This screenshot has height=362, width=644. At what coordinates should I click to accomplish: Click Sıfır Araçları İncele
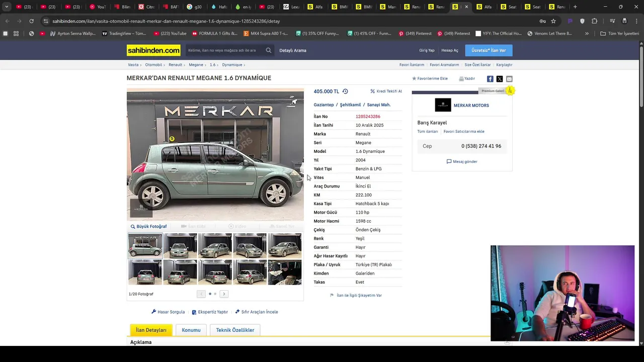coord(256,312)
